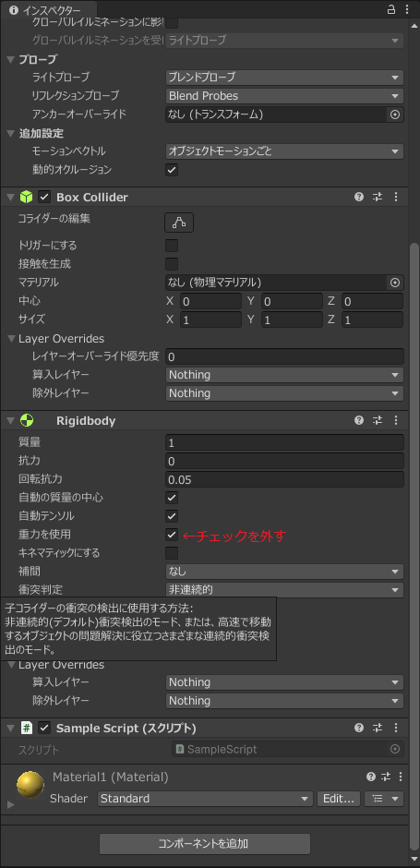Open Rigidbody 算入レイヤー dropdown

point(284,682)
